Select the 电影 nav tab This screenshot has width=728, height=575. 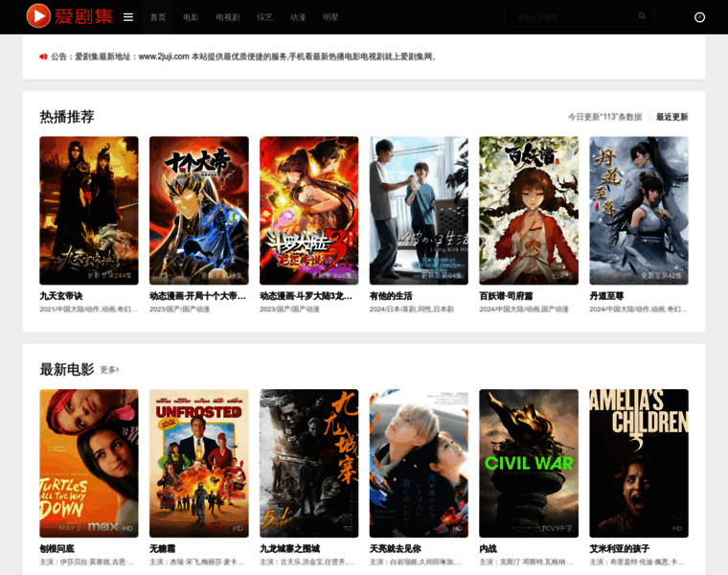click(191, 17)
